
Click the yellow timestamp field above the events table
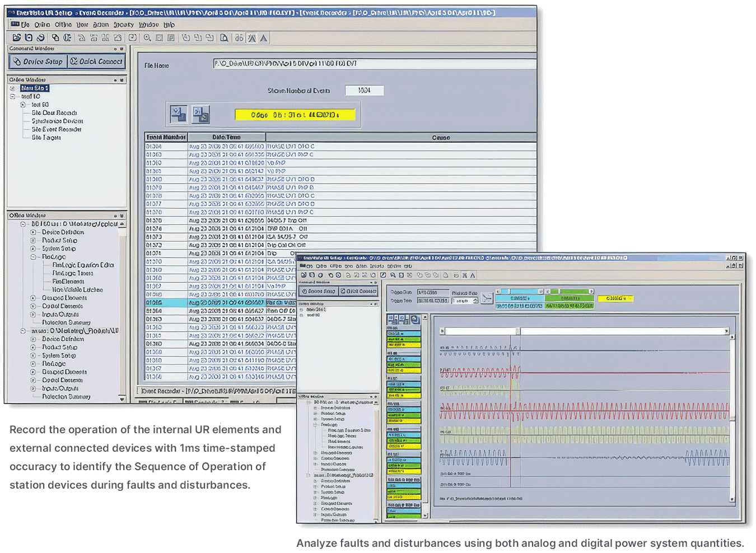pyautogui.click(x=295, y=115)
